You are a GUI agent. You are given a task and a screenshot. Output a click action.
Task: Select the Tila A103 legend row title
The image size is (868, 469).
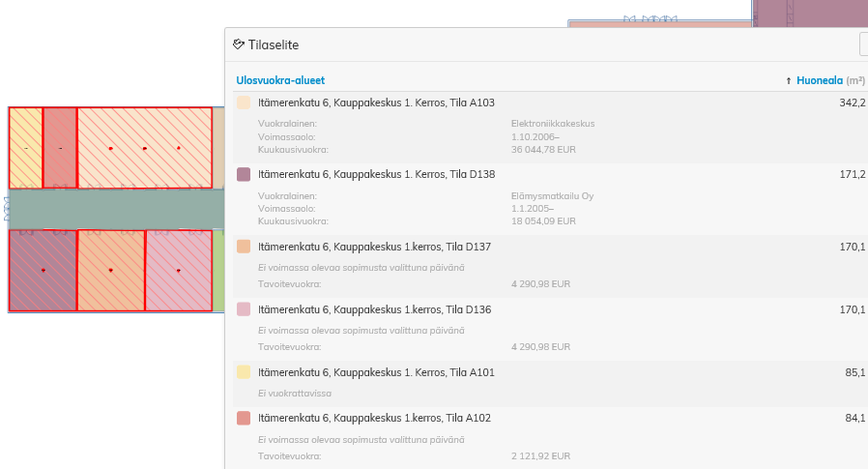coord(376,103)
